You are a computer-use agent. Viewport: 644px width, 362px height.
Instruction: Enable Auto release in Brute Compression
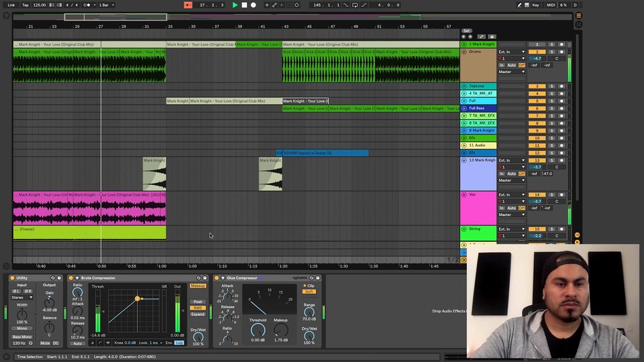[x=77, y=343]
